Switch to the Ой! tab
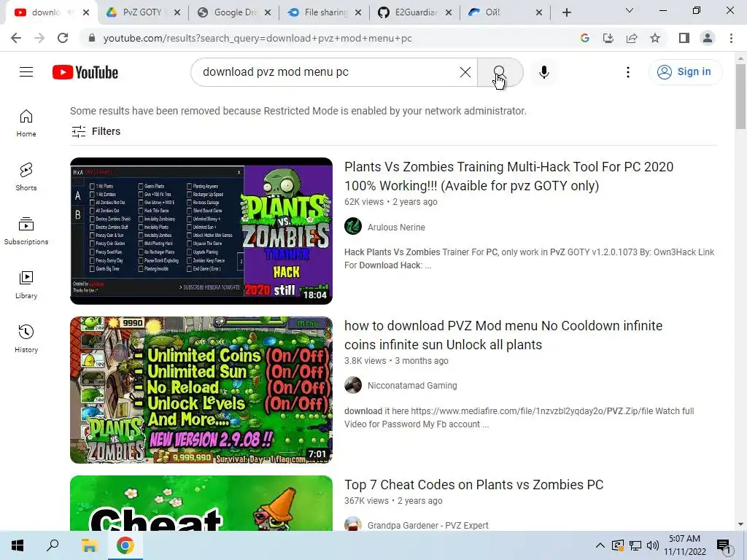 point(505,12)
